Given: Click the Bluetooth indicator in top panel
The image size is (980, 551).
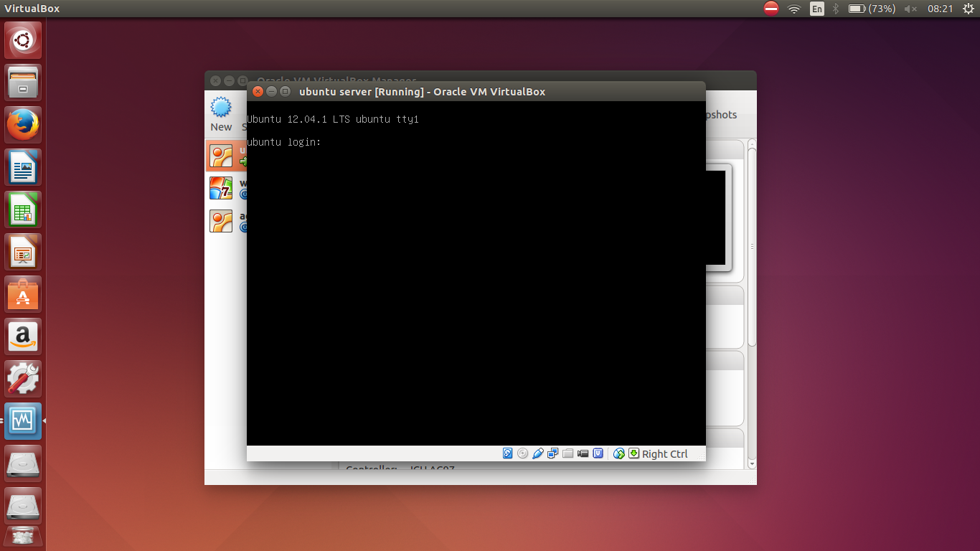Looking at the screenshot, I should tap(836, 9).
